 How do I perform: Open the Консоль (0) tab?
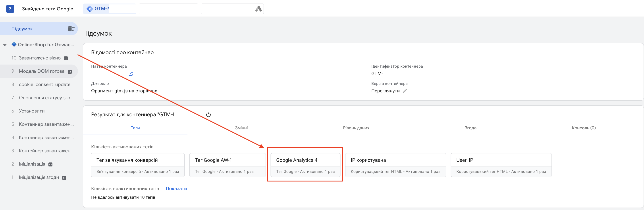pyautogui.click(x=584, y=128)
